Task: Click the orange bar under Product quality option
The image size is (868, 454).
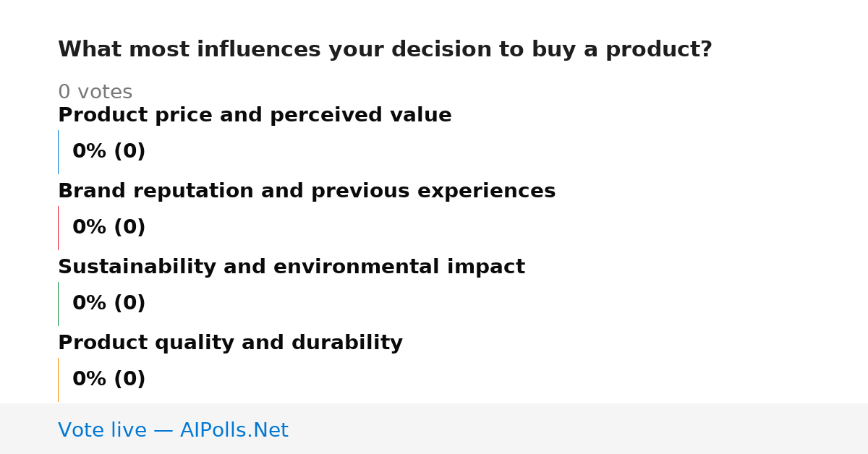Action: coord(58,380)
